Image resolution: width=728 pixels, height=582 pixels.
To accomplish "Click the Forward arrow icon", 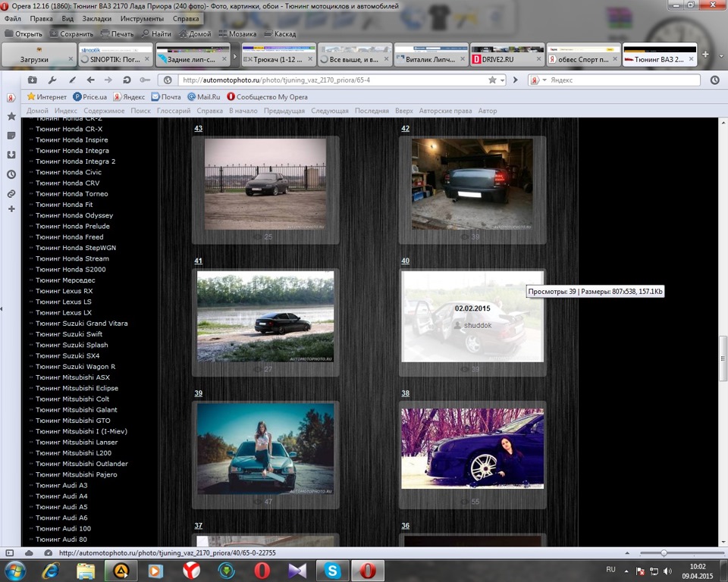I will coord(108,80).
